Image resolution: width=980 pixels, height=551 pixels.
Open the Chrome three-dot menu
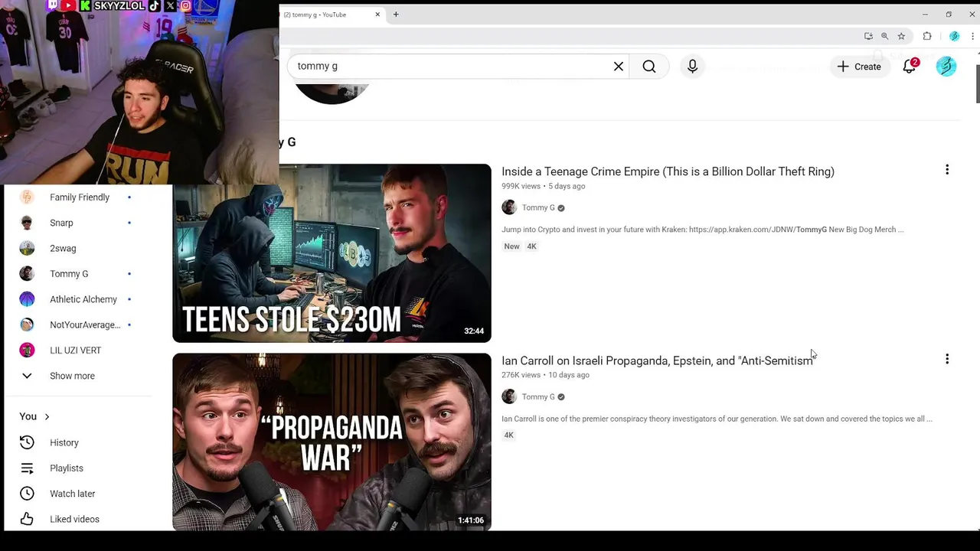[973, 36]
